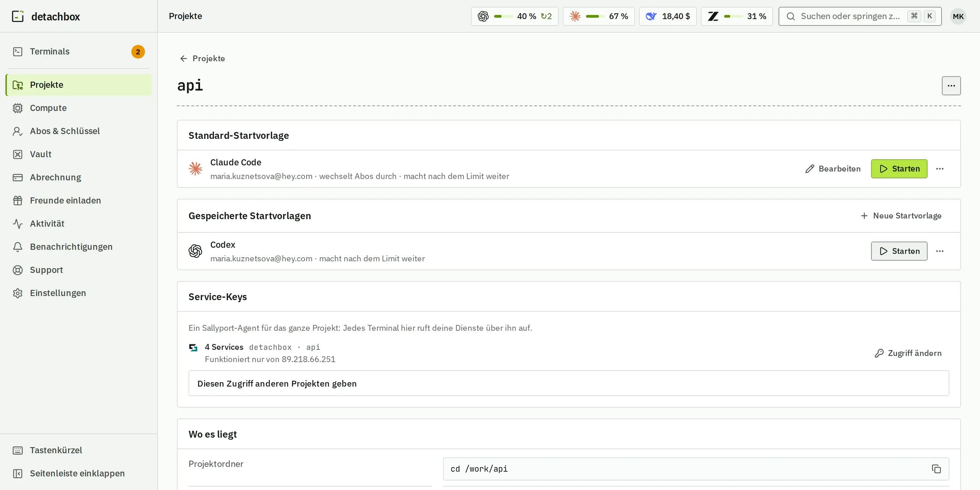980x490 pixels.
Task: Click the Codex OpenAI logo icon
Action: pos(195,251)
